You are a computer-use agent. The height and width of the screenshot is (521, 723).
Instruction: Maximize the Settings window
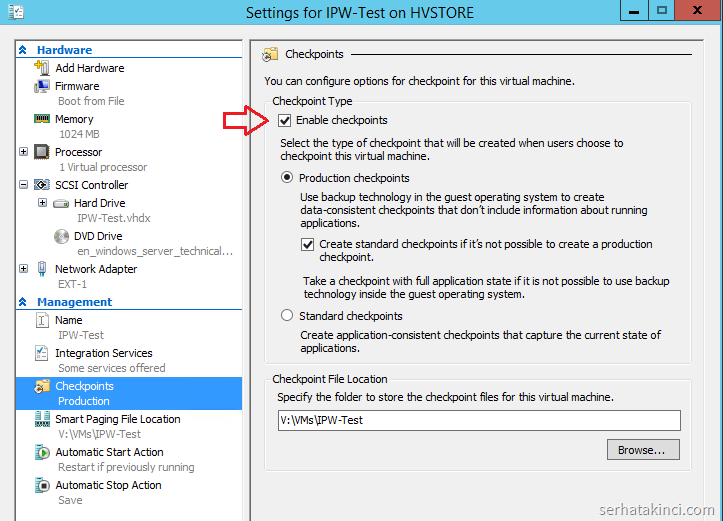pos(662,10)
